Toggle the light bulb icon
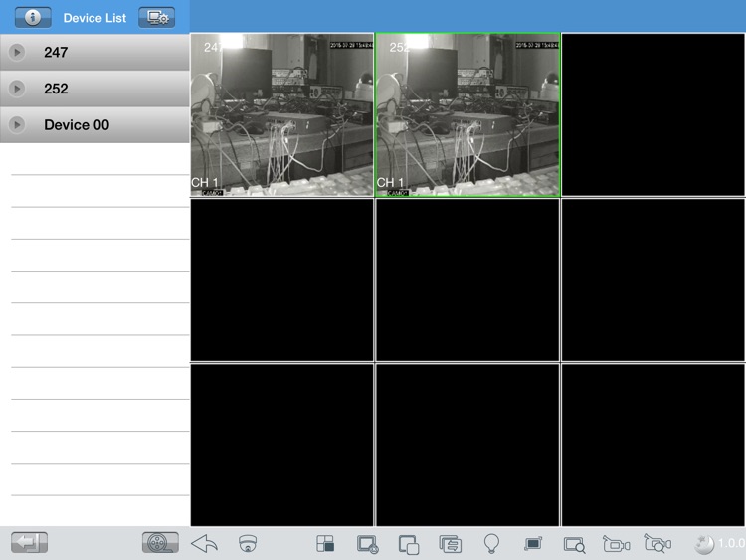 coord(491,543)
